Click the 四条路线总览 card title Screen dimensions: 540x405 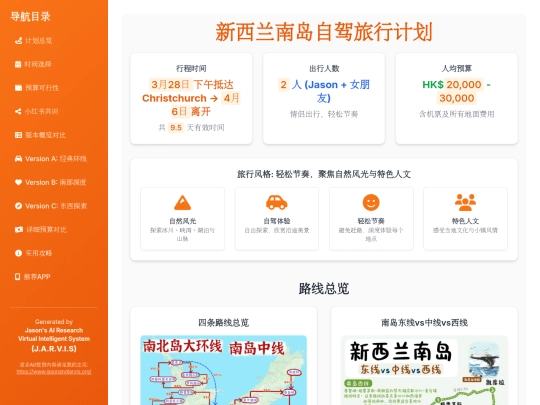pyautogui.click(x=224, y=323)
